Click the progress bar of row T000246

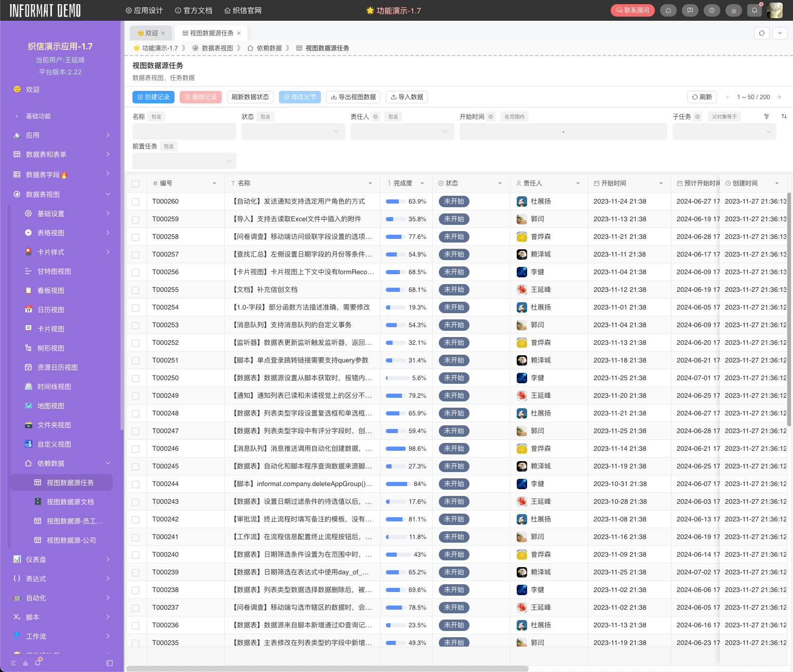pos(396,449)
